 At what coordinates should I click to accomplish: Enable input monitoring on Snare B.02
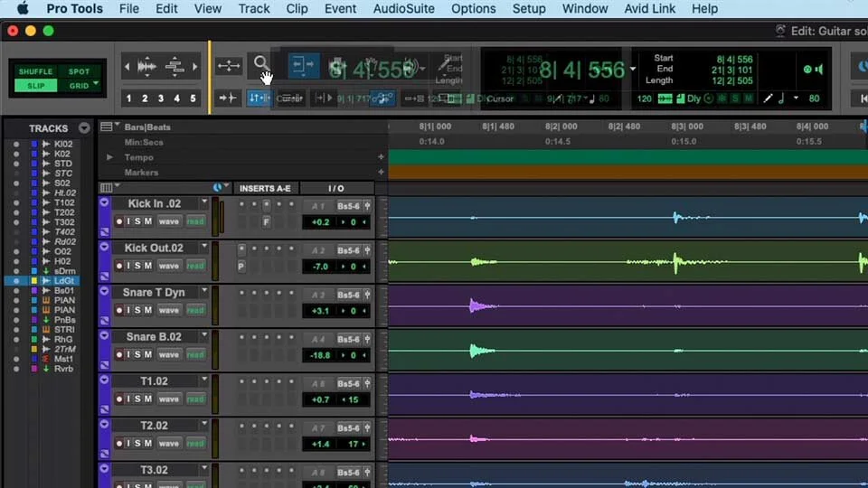(x=128, y=354)
